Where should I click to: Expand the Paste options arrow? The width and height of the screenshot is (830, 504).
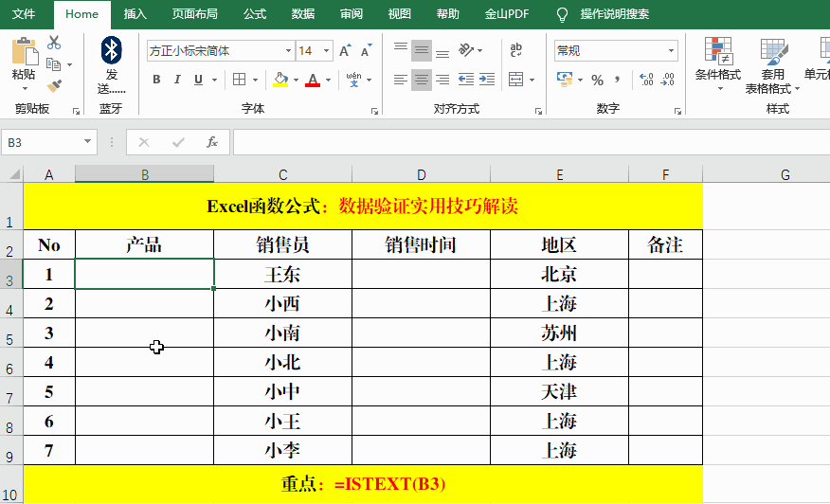click(25, 88)
